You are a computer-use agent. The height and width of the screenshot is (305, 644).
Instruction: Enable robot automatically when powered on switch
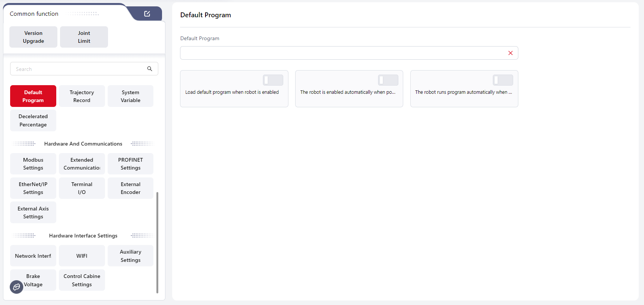coord(388,80)
